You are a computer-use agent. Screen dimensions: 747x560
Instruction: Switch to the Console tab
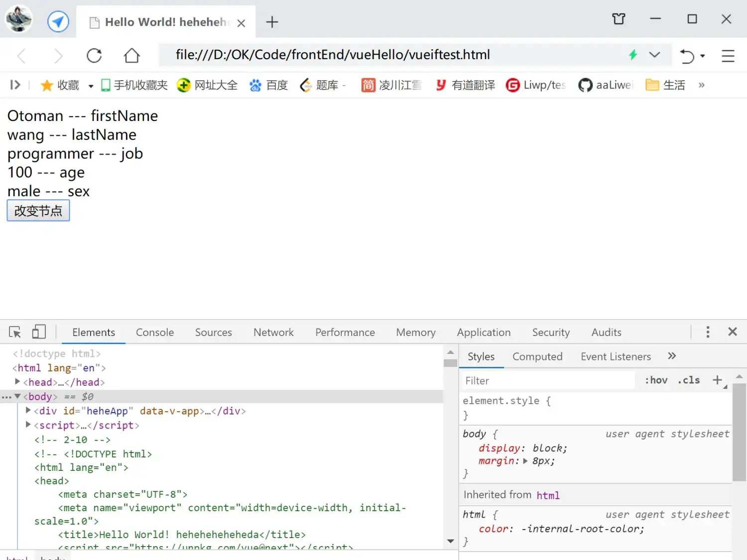coord(155,332)
